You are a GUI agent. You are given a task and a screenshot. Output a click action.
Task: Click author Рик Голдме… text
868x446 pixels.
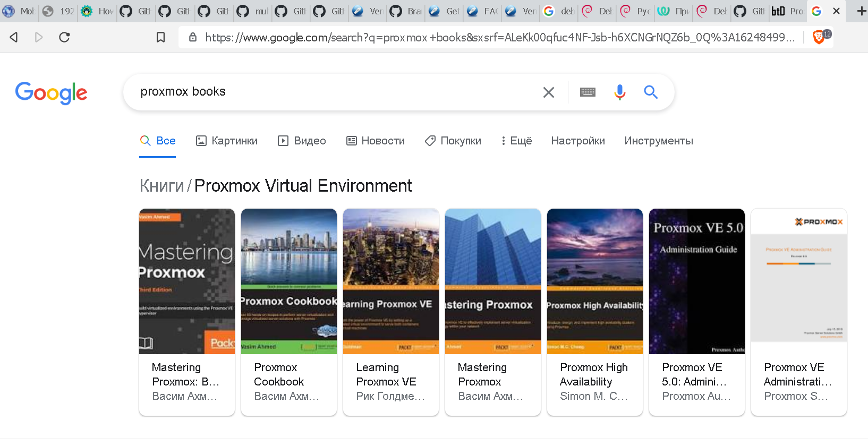tap(390, 396)
